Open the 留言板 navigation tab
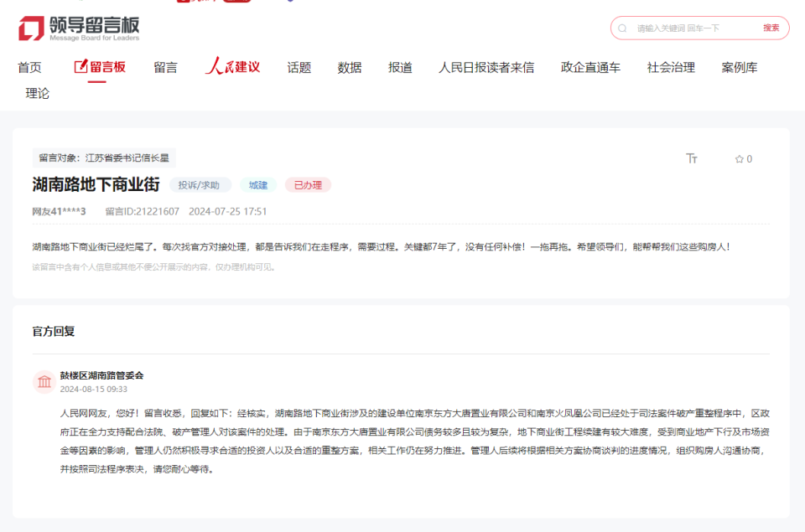Image resolution: width=805 pixels, height=532 pixels. [x=100, y=67]
